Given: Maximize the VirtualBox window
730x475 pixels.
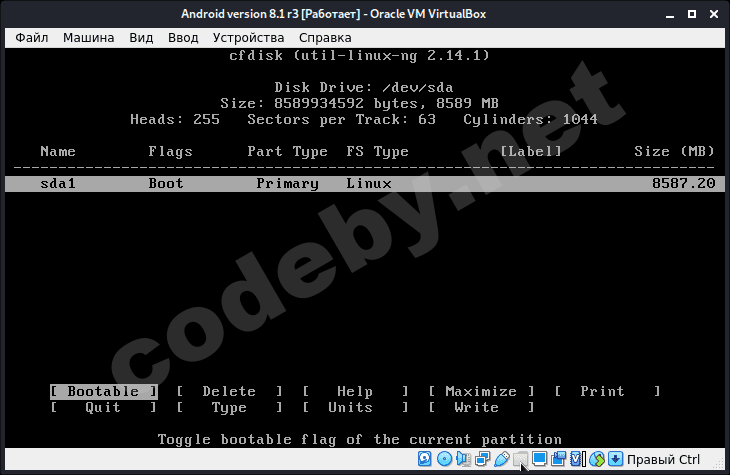Looking at the screenshot, I should tap(692, 14).
